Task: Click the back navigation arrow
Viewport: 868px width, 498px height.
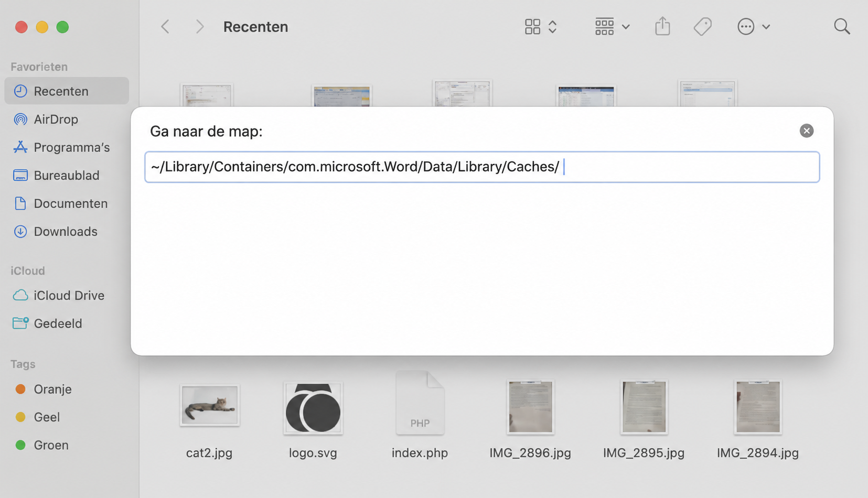Action: click(x=165, y=27)
